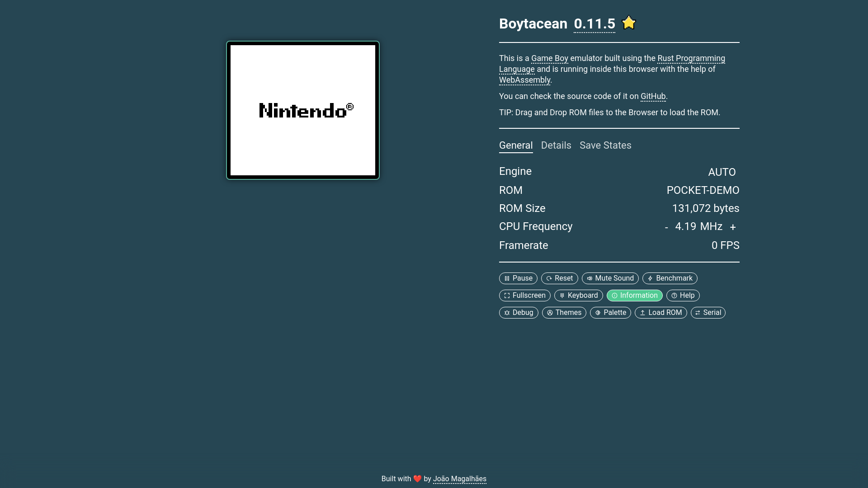
Task: Change the display Palette
Action: click(610, 313)
